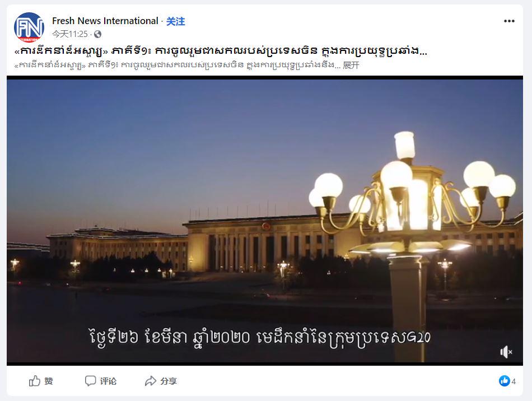Open the Fresh News International profile avatar
Viewport: 532px width, 401px height.
29,27
